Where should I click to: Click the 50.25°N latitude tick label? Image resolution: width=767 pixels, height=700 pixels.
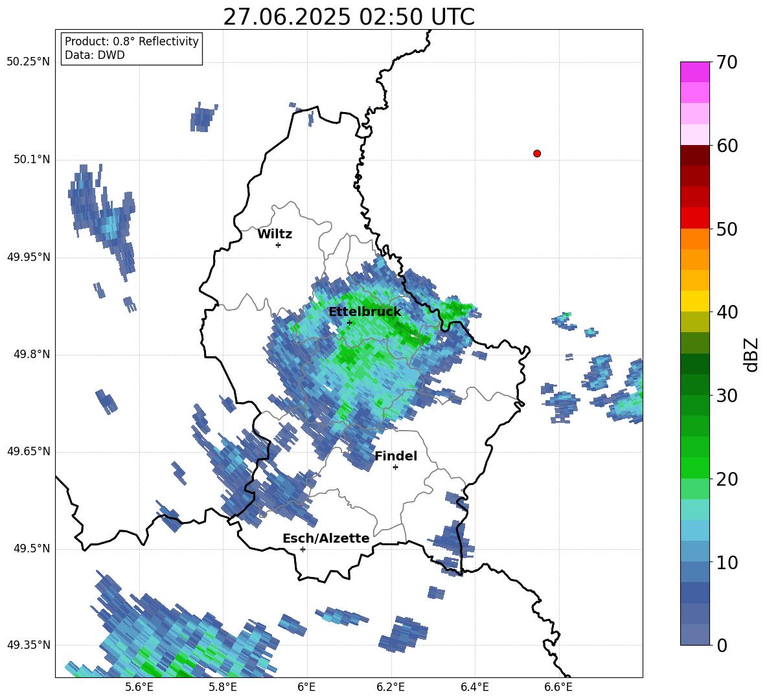point(29,62)
